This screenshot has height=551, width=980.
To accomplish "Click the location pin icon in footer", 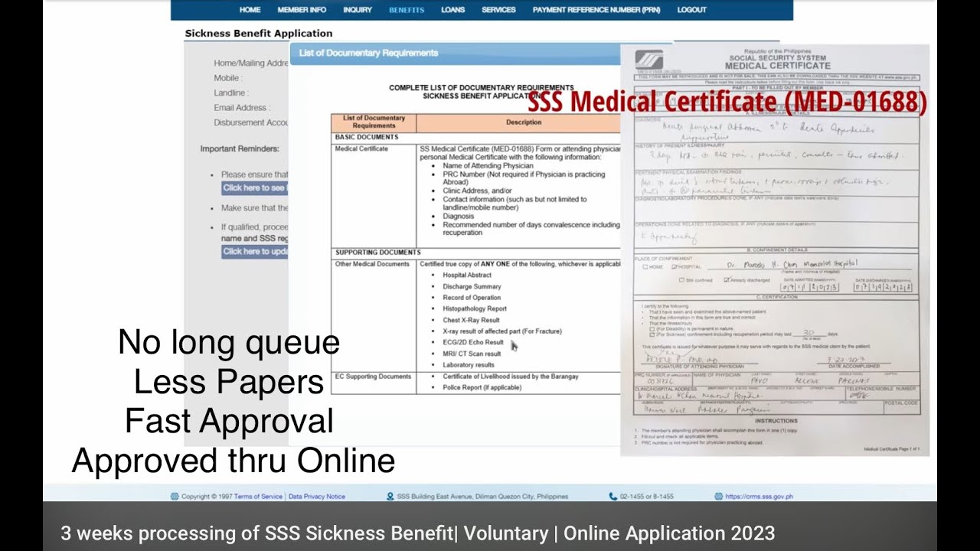I will pos(390,497).
